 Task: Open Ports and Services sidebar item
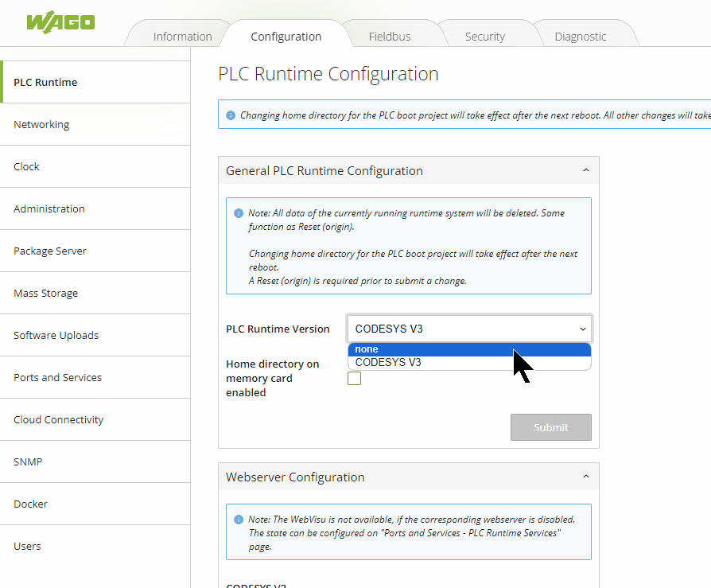tap(95, 377)
